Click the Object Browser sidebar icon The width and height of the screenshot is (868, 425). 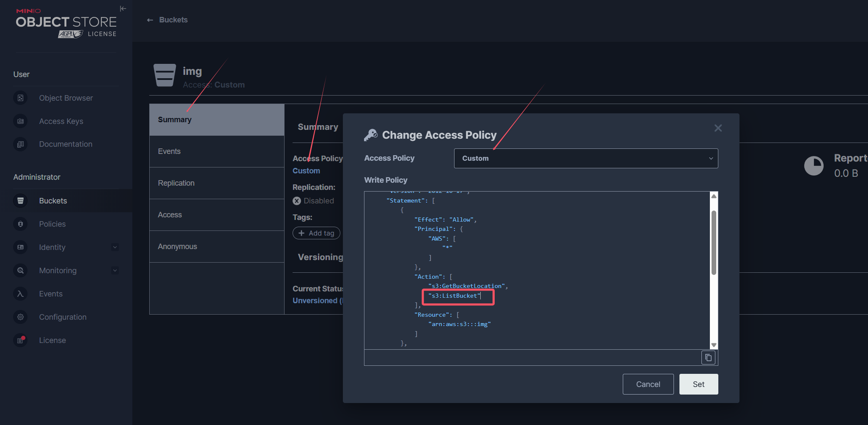pos(20,98)
